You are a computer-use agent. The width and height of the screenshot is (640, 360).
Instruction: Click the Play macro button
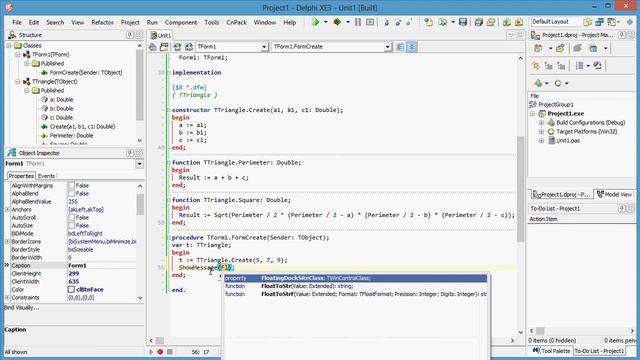pyautogui.click(x=151, y=351)
